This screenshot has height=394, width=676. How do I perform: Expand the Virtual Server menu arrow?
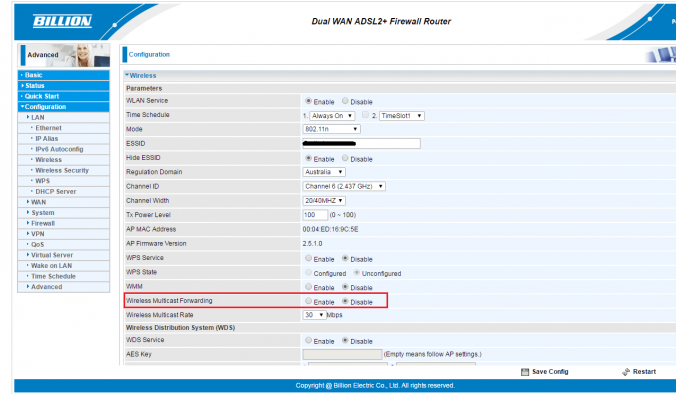click(28, 255)
